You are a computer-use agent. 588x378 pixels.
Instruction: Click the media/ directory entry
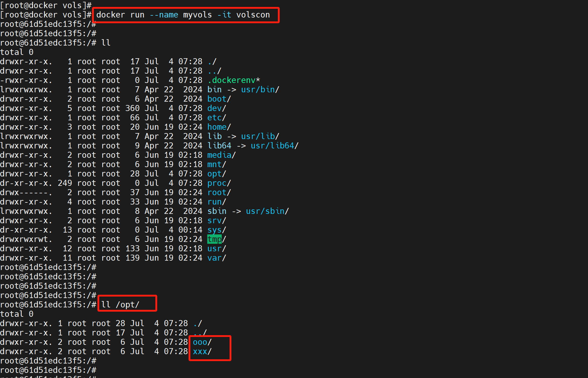pos(221,155)
